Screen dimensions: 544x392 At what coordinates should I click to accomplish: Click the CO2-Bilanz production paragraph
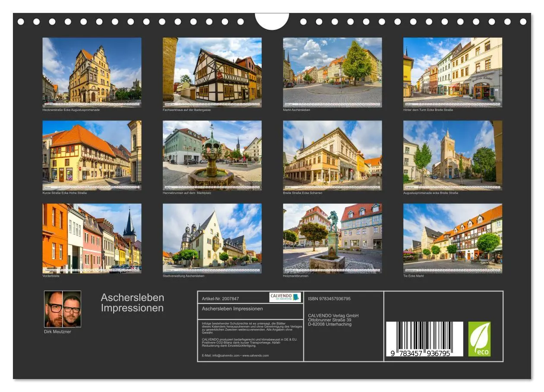[250, 342]
